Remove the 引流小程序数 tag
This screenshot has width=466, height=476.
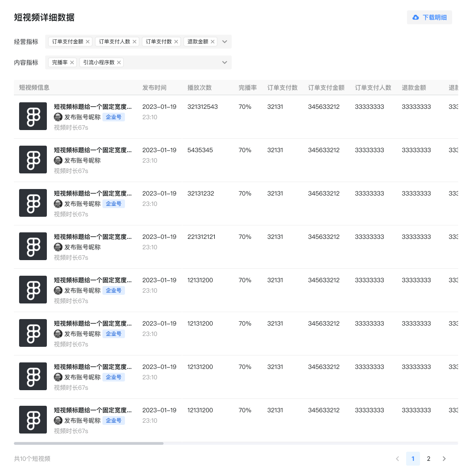click(x=119, y=62)
